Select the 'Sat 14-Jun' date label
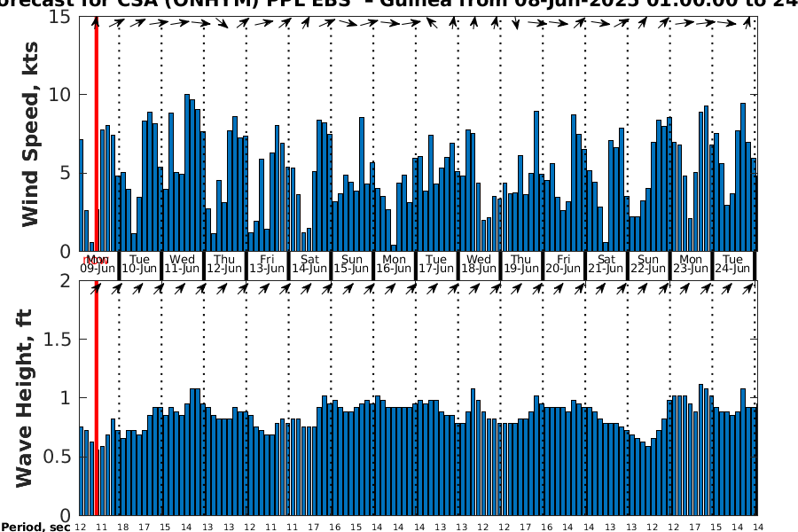 click(309, 264)
